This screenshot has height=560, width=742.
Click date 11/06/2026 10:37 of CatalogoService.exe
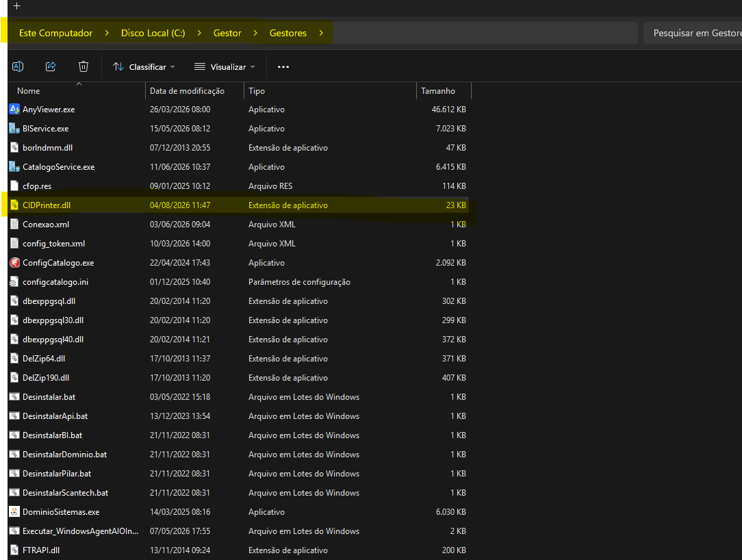(180, 167)
